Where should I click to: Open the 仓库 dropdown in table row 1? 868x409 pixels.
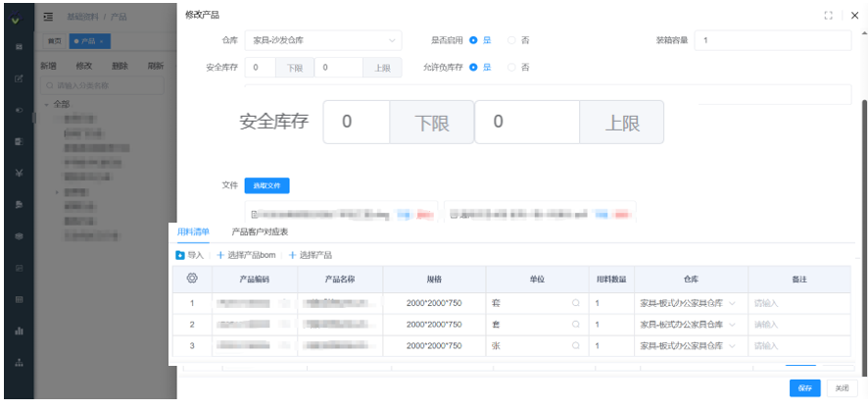[x=731, y=304]
